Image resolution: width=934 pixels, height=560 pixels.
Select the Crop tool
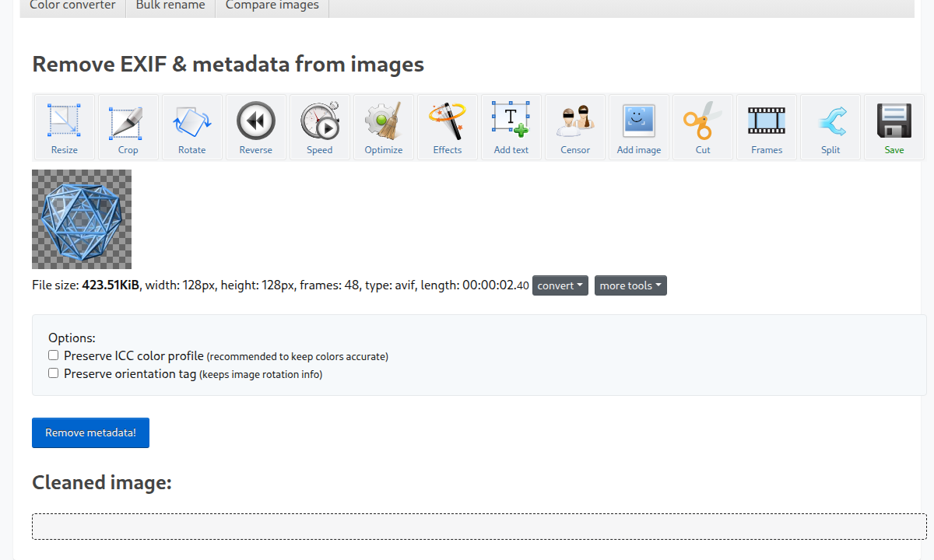pyautogui.click(x=128, y=128)
